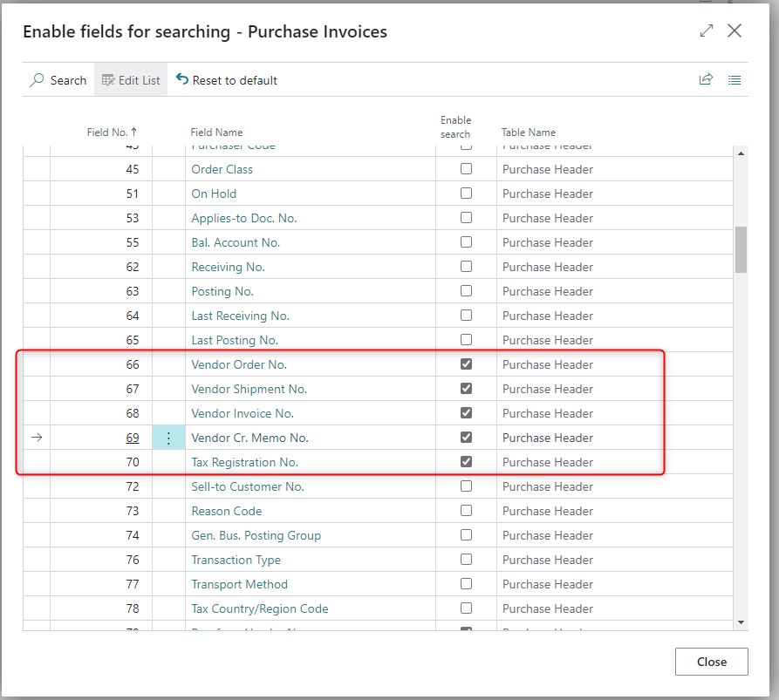
Task: Disable search for Tax Registration No.
Action: (466, 462)
